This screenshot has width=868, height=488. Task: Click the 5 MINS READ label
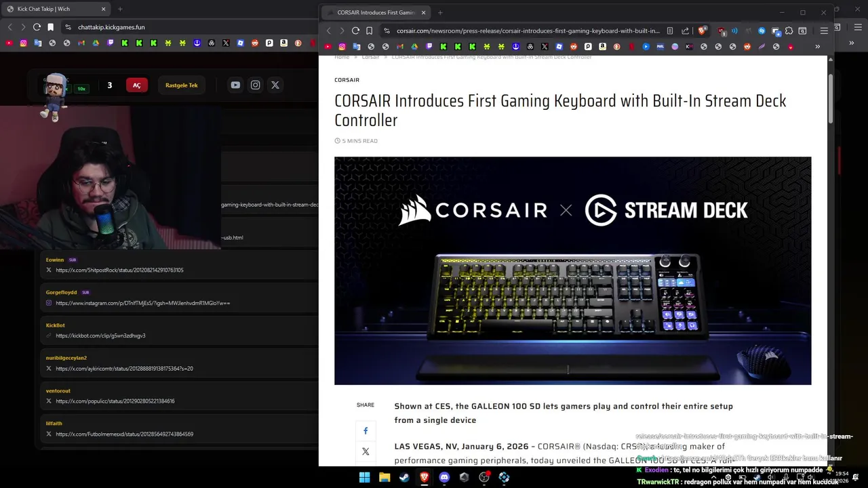click(x=356, y=141)
